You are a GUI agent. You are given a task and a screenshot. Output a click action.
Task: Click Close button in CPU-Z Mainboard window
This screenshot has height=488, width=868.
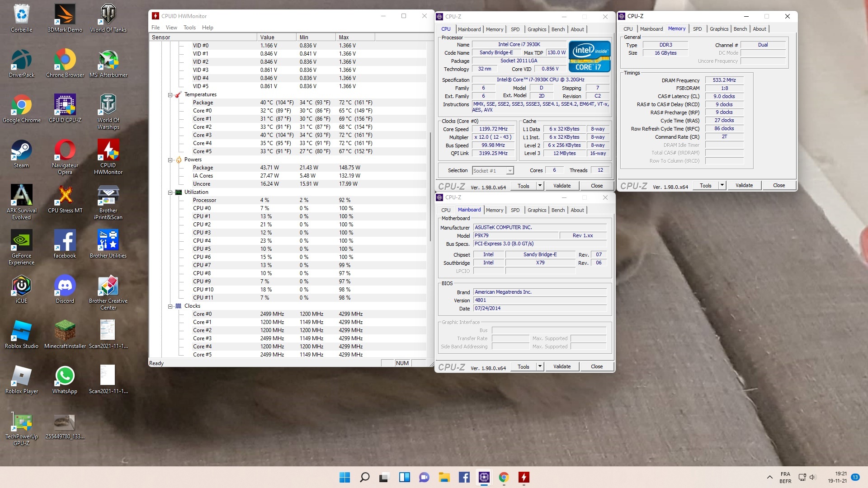pos(596,366)
